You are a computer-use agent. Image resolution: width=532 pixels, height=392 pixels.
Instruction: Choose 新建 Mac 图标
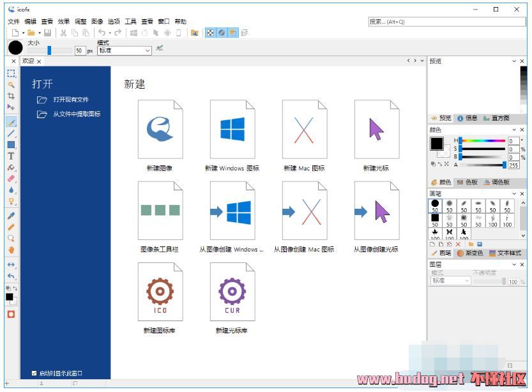pos(305,137)
